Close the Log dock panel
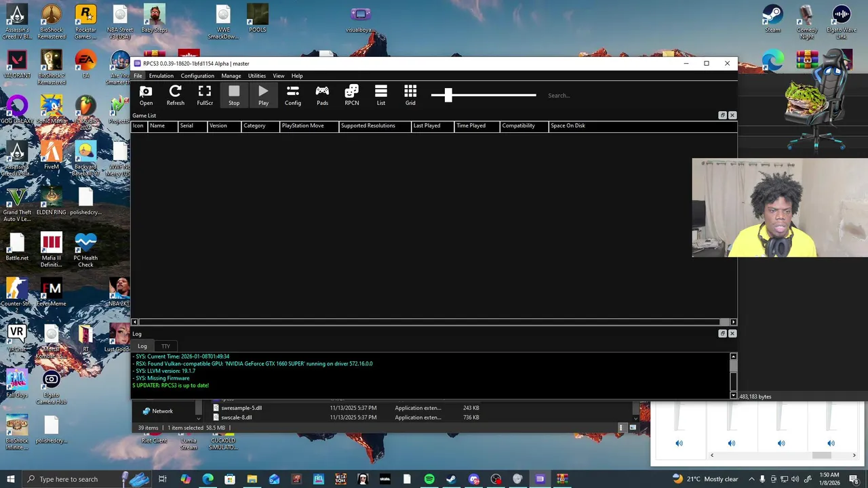 [732, 333]
